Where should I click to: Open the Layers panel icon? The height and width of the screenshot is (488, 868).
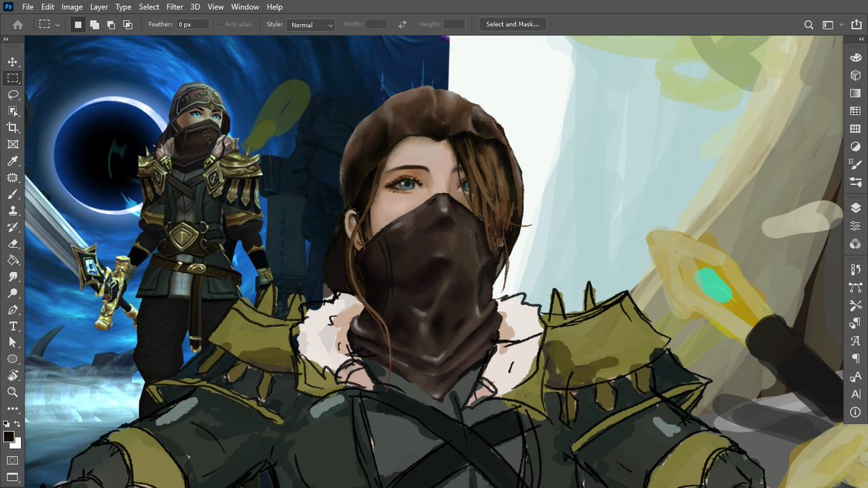(856, 209)
